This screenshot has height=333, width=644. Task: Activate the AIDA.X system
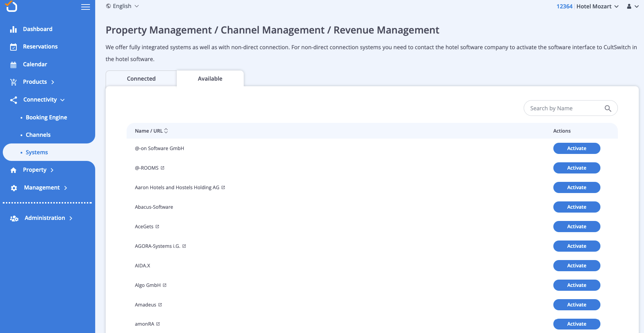click(576, 266)
